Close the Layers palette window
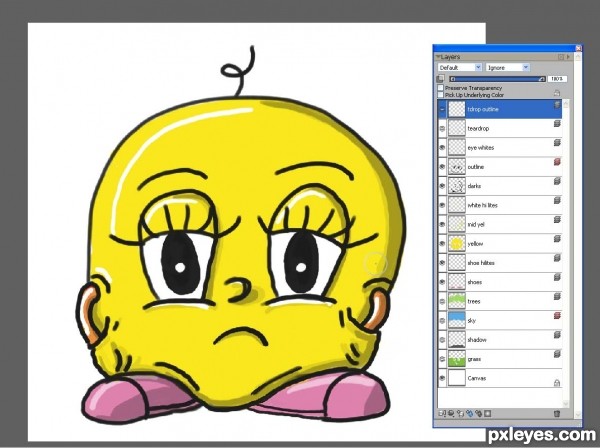Screen dimensions: 600x448 click(578, 48)
